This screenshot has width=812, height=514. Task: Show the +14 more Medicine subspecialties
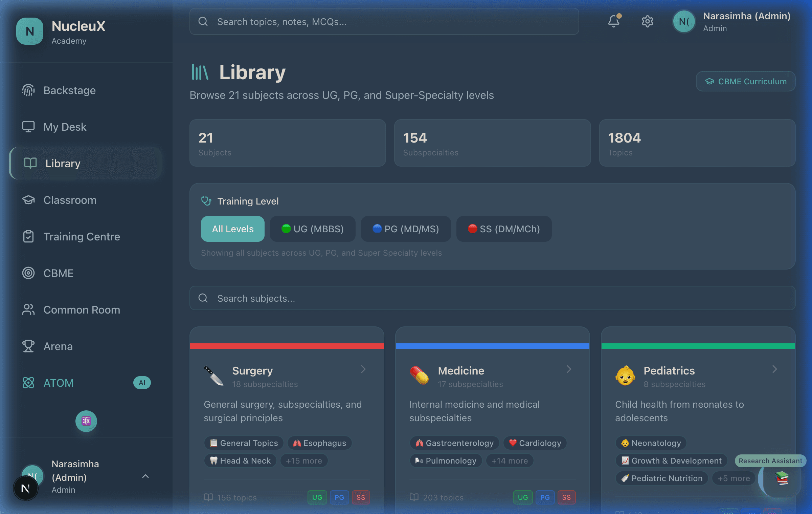(510, 461)
